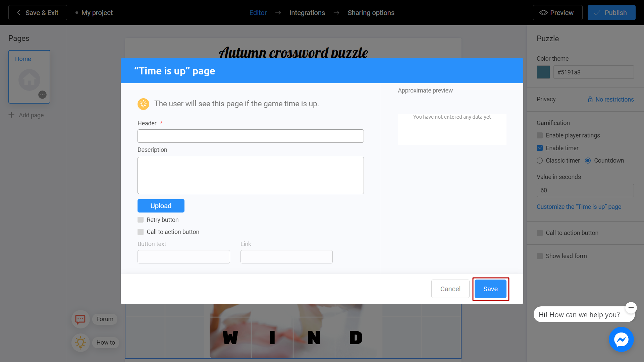This screenshot has height=362, width=644.
Task: Check Call to action button in dialog
Action: (141, 232)
